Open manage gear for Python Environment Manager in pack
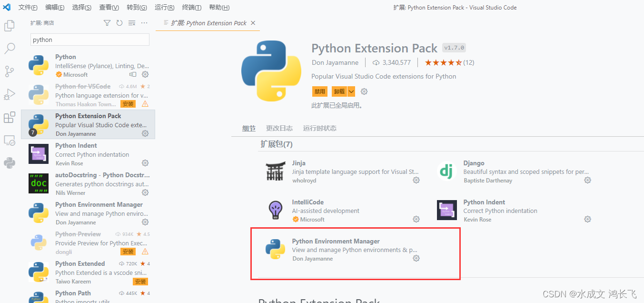 click(x=416, y=258)
